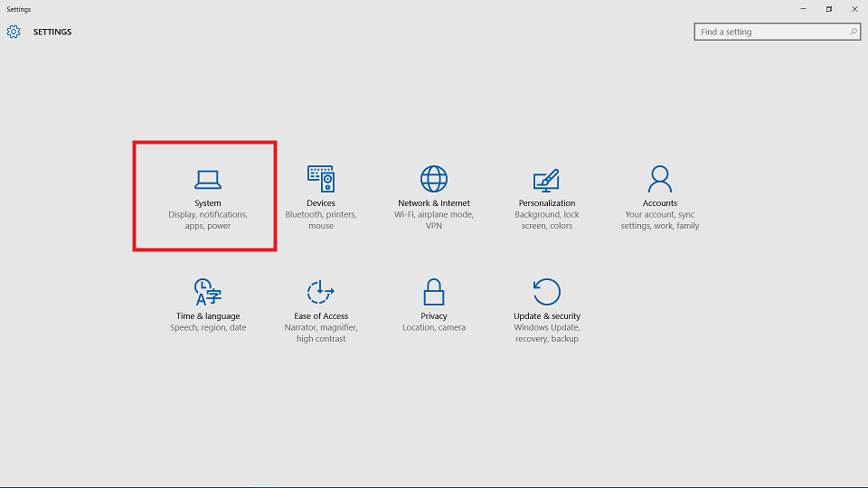Click 'Wi-Fi, airplane mode, VPN' description
868x488 pixels.
click(433, 221)
